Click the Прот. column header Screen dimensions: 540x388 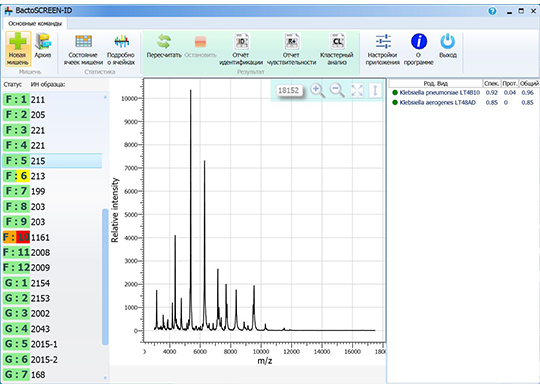tap(509, 83)
